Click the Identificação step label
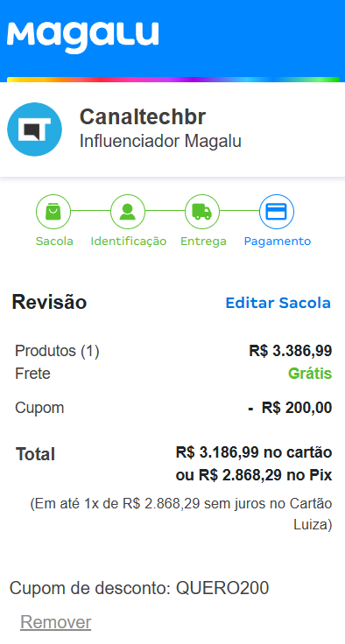The image size is (345, 644). coord(129,241)
